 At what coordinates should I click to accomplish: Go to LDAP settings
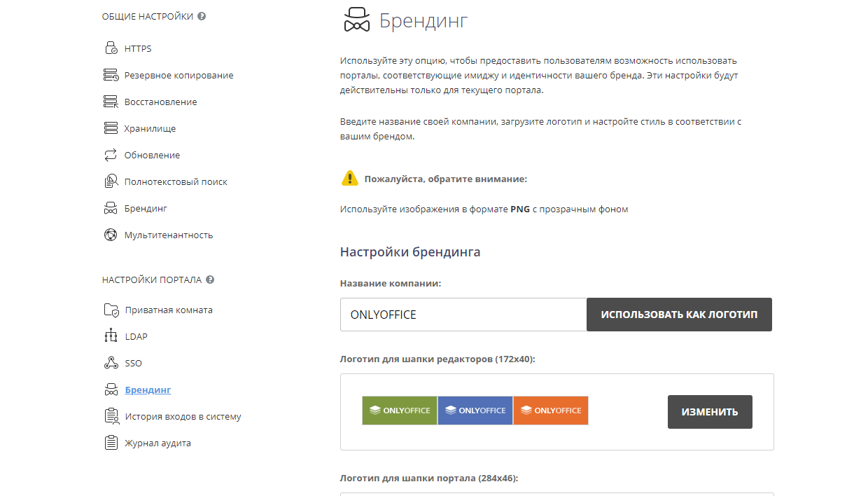136,336
